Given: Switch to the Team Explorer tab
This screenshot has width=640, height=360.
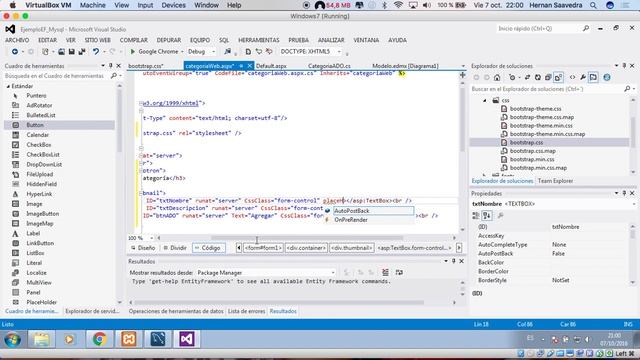Looking at the screenshot, I should (555, 181).
